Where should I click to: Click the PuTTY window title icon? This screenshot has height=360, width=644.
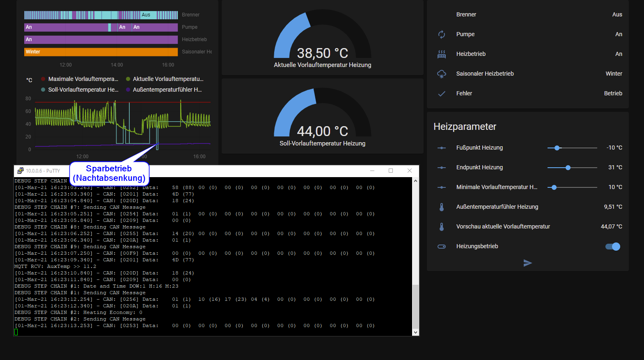coord(20,171)
